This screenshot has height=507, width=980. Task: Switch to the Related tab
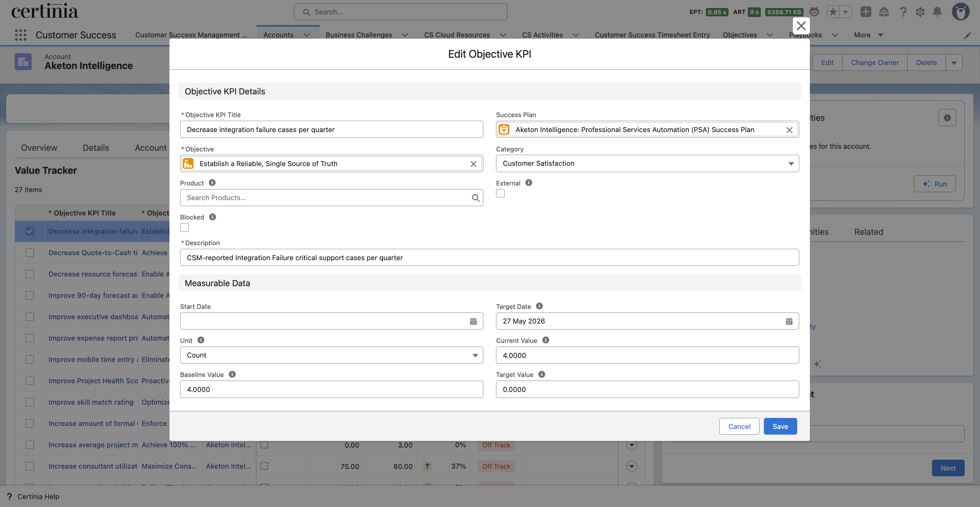[869, 232]
